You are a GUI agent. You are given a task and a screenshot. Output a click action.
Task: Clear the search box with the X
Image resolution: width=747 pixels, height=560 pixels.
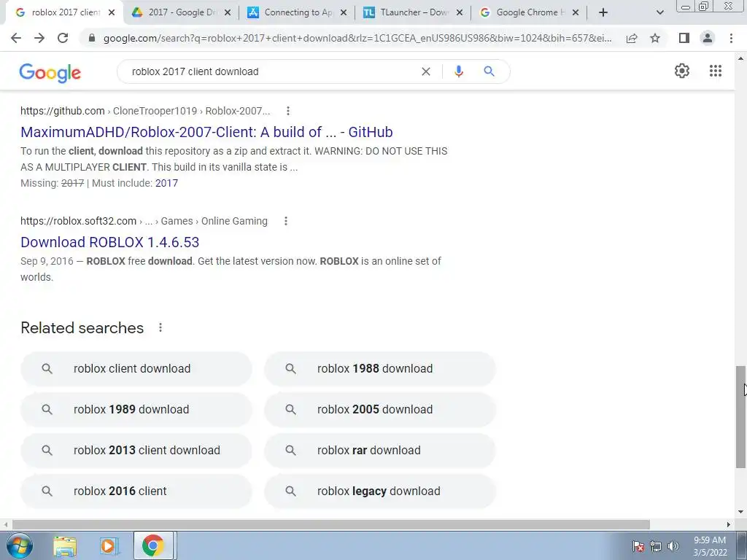coord(426,71)
